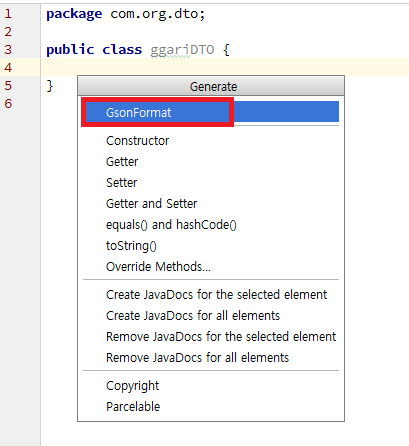Select GsonFormat from the Generate menu
Image resolution: width=409 pixels, height=446 pixels.
[211, 112]
